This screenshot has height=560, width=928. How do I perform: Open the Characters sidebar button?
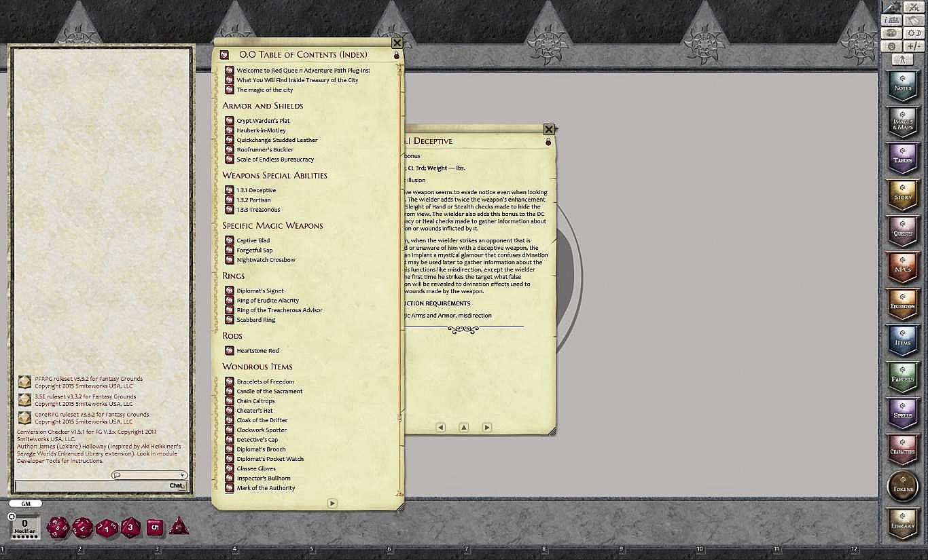903,449
